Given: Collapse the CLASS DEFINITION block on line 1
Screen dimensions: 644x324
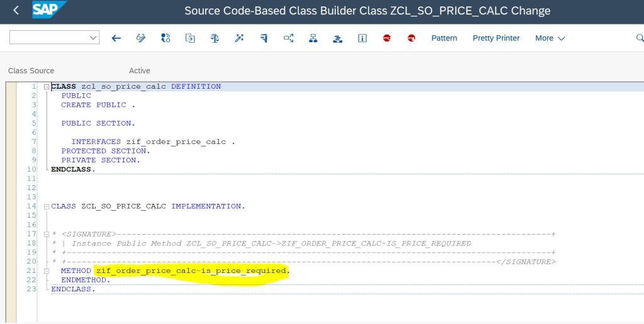Looking at the screenshot, I should [47, 87].
